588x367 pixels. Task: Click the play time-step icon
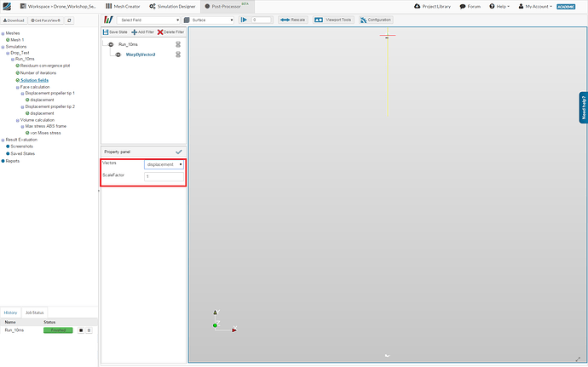coord(244,20)
